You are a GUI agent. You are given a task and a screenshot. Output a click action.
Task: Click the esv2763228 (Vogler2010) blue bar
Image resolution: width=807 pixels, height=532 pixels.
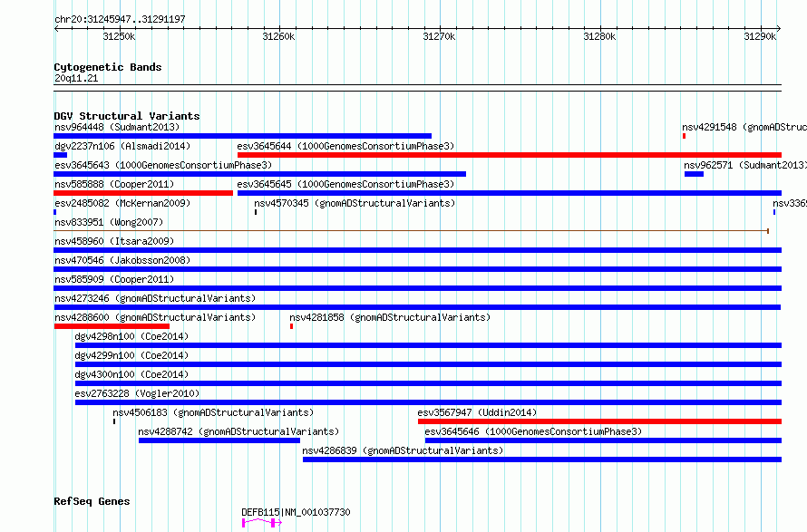pyautogui.click(x=428, y=403)
